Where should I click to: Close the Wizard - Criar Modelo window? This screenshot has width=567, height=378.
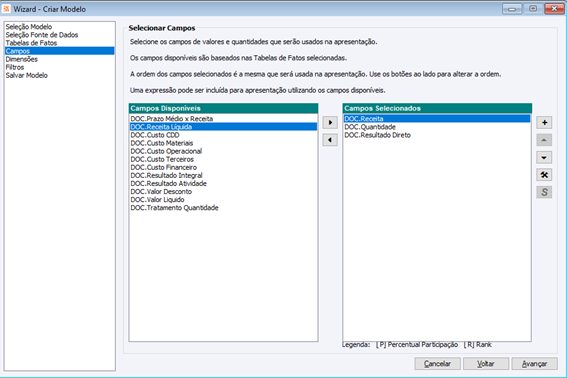[554, 9]
